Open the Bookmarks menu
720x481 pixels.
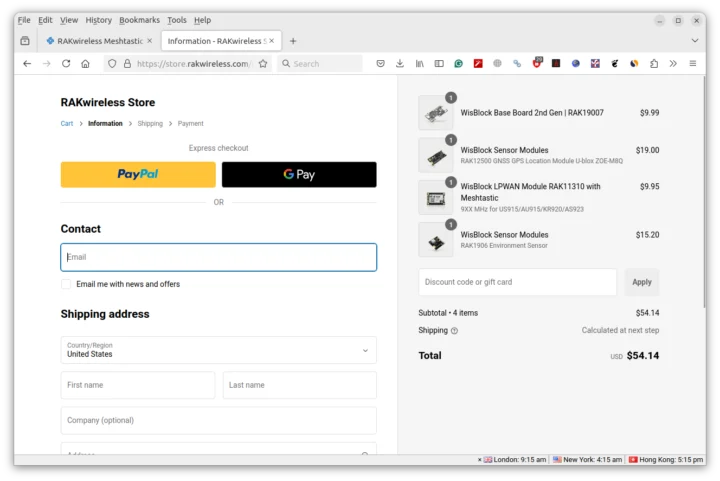pyautogui.click(x=139, y=20)
